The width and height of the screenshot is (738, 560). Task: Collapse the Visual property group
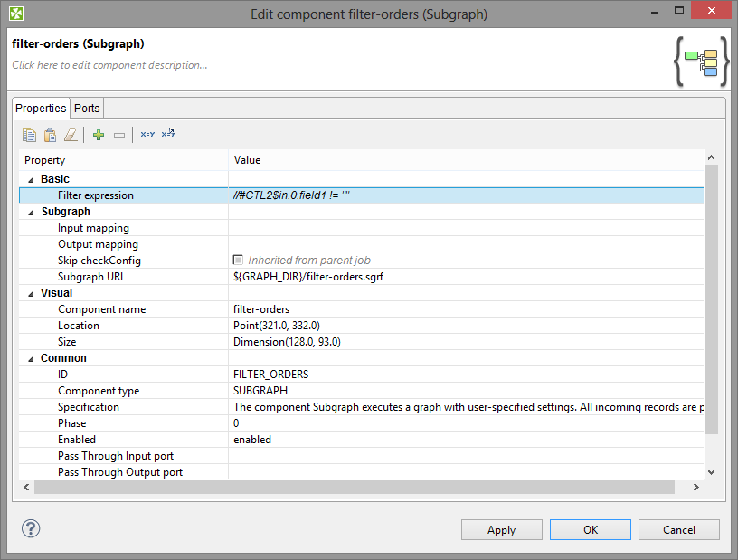(33, 293)
